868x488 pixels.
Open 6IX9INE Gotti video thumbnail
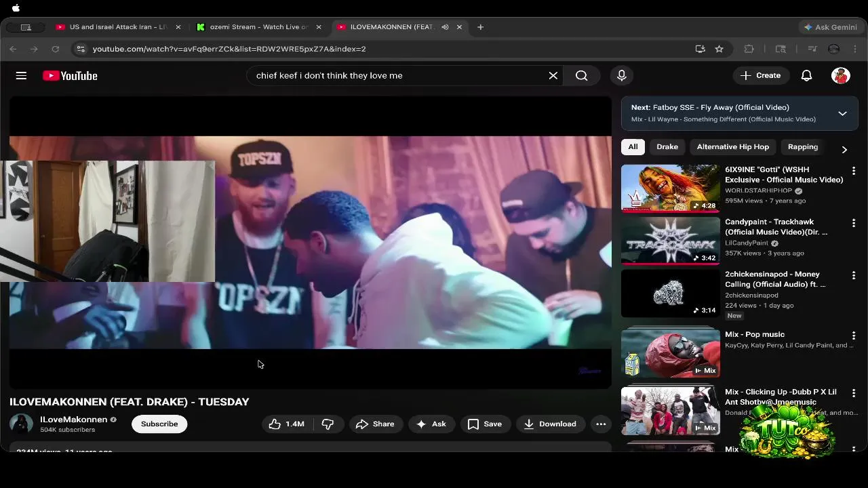(671, 188)
